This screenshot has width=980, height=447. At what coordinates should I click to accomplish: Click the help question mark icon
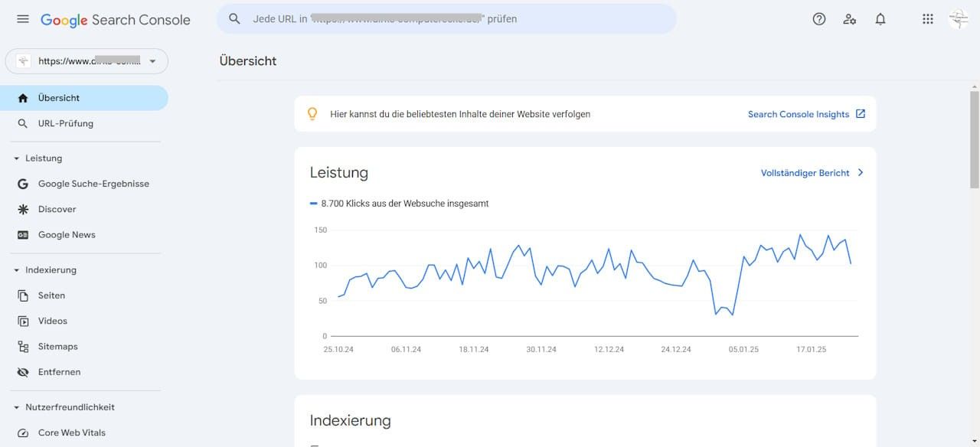pyautogui.click(x=819, y=19)
